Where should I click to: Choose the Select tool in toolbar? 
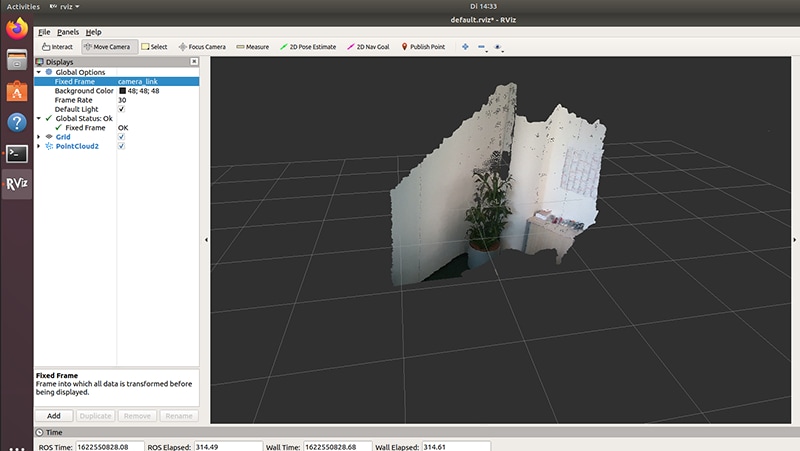tap(154, 46)
